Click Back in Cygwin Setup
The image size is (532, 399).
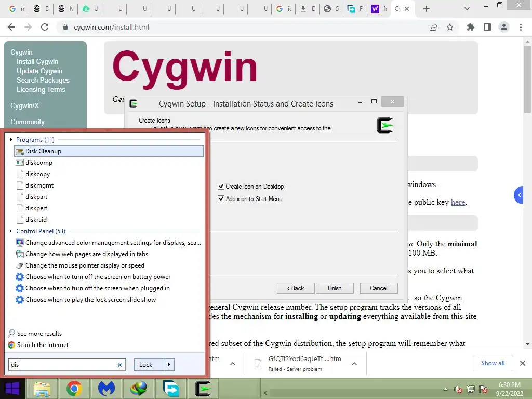(296, 288)
